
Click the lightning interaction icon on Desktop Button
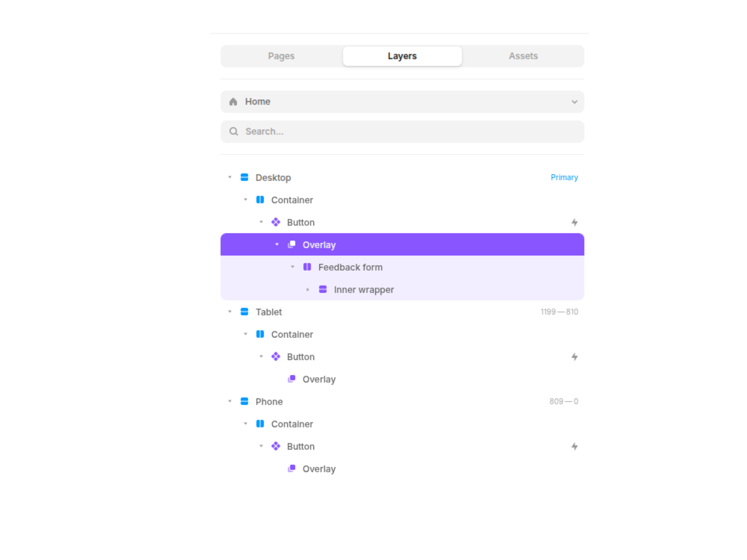pyautogui.click(x=574, y=223)
